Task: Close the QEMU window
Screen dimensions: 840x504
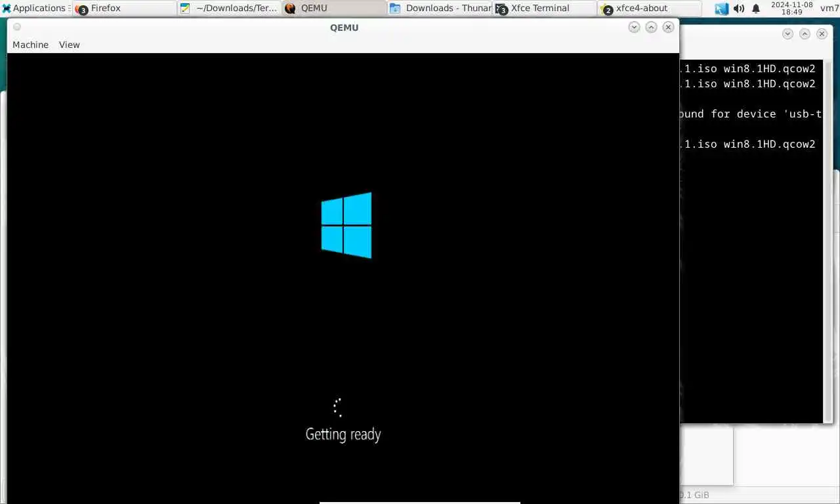Action: click(668, 27)
